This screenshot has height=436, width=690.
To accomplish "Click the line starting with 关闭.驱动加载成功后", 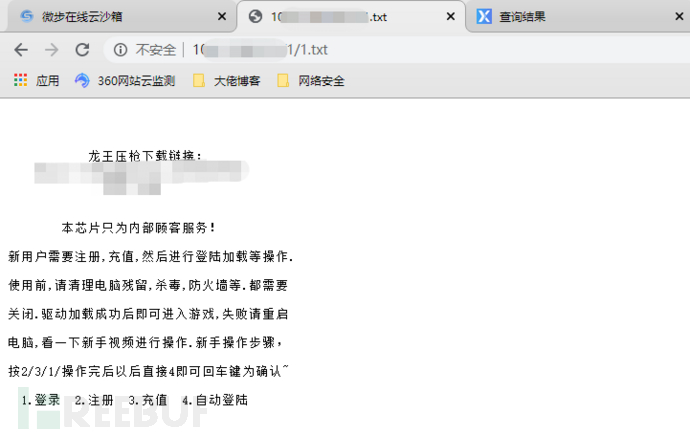I will (148, 314).
